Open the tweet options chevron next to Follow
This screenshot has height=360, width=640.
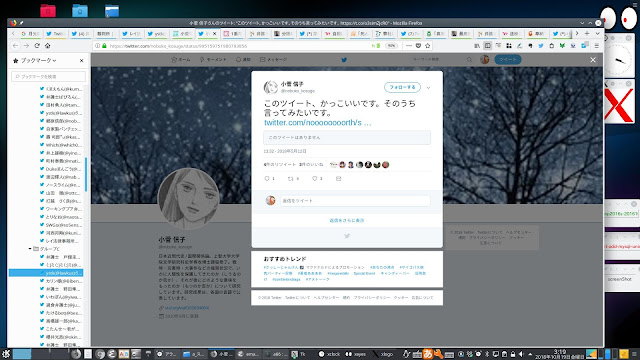pyautogui.click(x=428, y=87)
